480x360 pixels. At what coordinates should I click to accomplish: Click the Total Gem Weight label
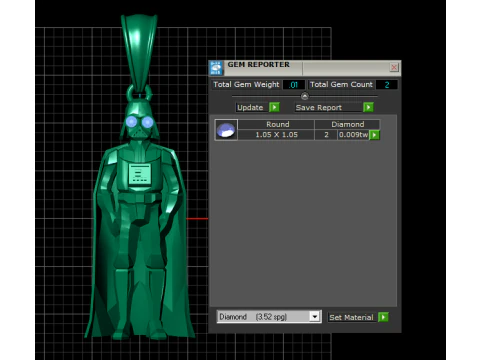point(246,84)
